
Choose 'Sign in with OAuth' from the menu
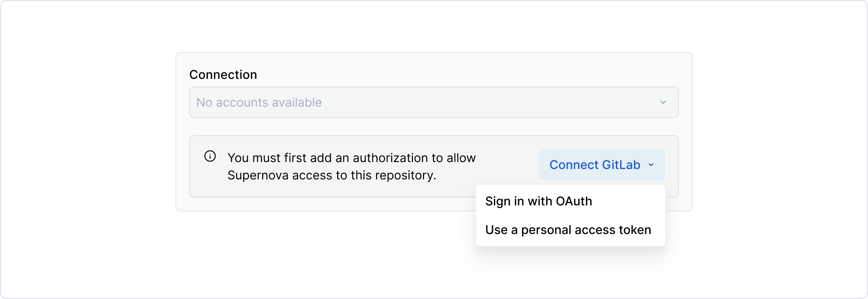(x=539, y=201)
